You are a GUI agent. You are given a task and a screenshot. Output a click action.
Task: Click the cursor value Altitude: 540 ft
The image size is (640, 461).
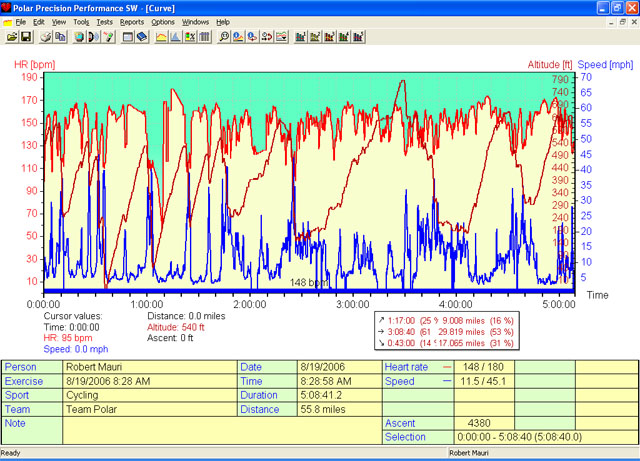coord(176,327)
